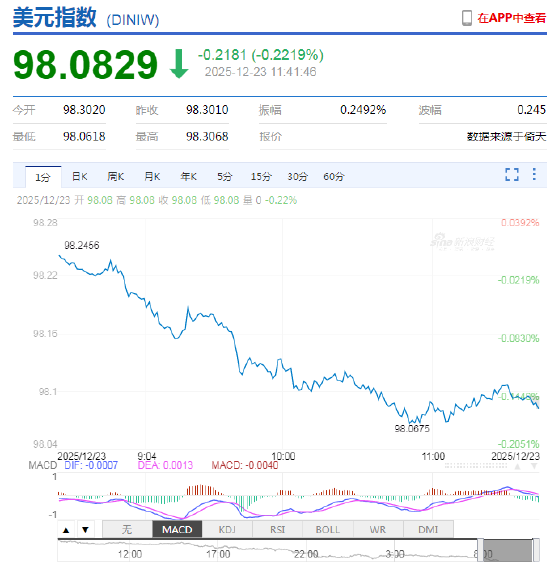Image resolution: width=550 pixels, height=568 pixels.
Task: Click the DIF: -0.0007 label
Action: [91, 465]
